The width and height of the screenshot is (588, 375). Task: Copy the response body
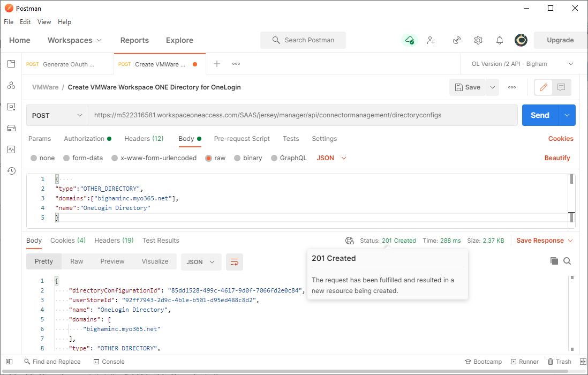point(555,261)
